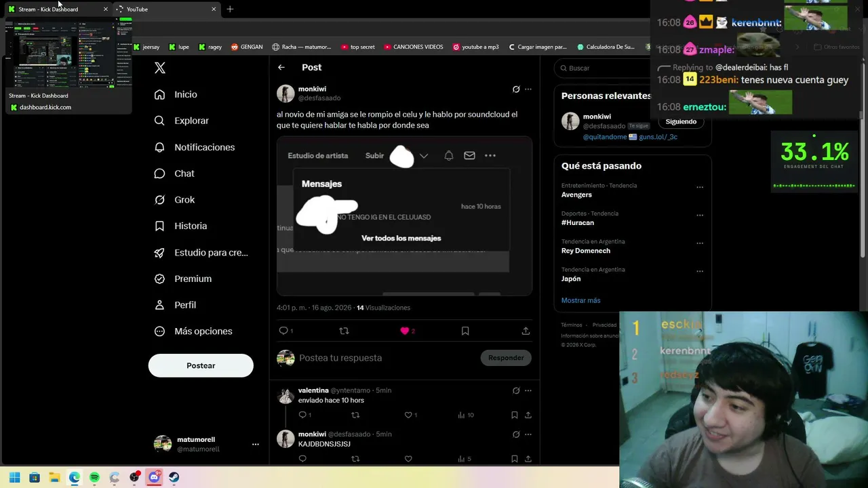Open Grok actions icon on monkiwi's post
This screenshot has height=488, width=868.
pyautogui.click(x=516, y=89)
